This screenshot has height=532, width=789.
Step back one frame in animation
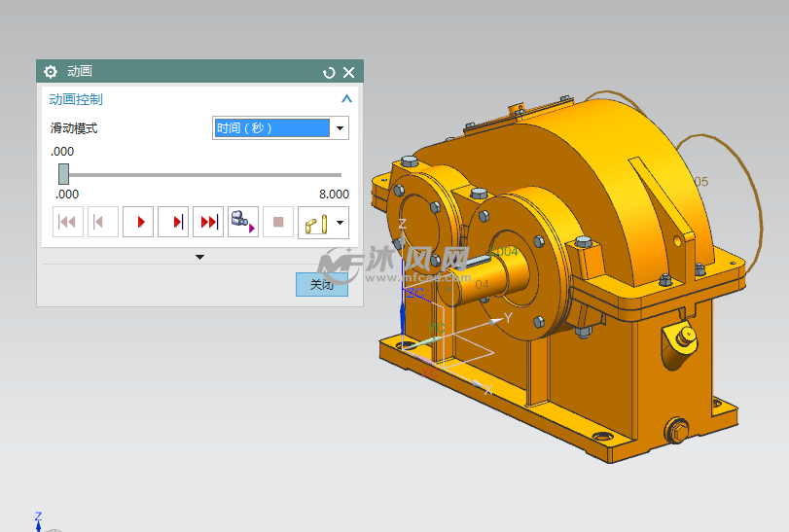(102, 222)
